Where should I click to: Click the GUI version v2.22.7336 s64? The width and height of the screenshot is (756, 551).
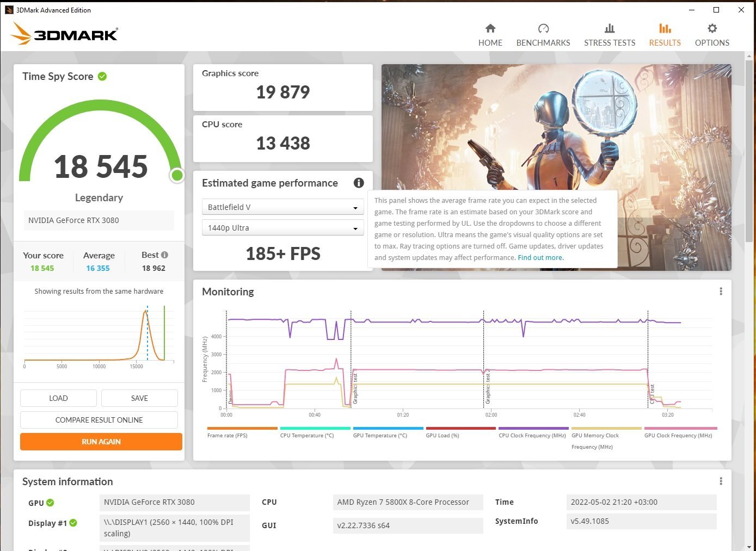[x=408, y=525]
